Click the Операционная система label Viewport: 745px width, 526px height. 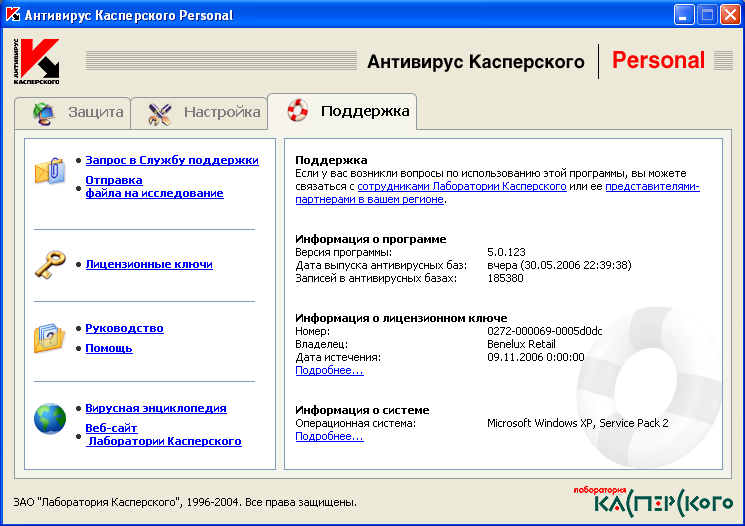click(x=355, y=423)
